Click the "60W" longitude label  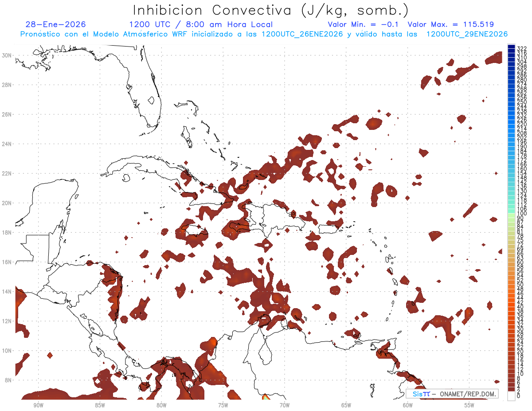408,405
